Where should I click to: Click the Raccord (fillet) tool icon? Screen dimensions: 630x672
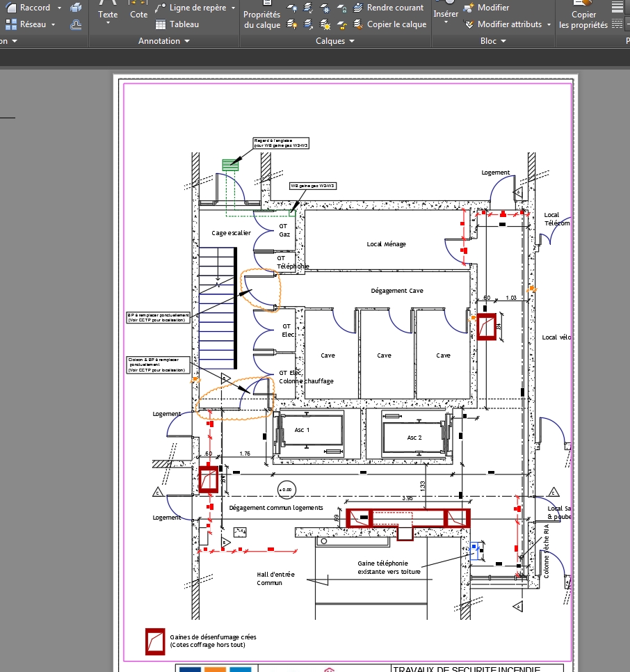[x=10, y=7]
